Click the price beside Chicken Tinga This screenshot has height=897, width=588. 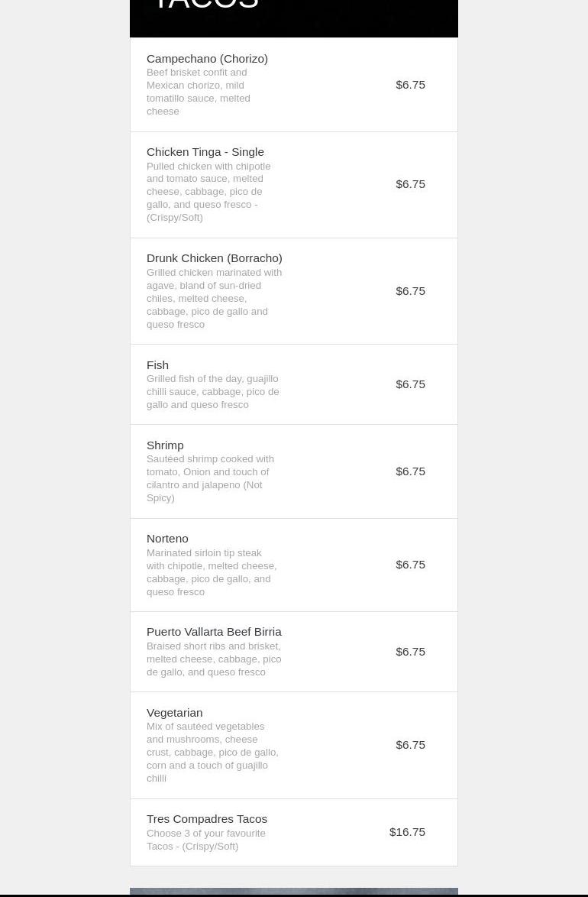(x=410, y=184)
